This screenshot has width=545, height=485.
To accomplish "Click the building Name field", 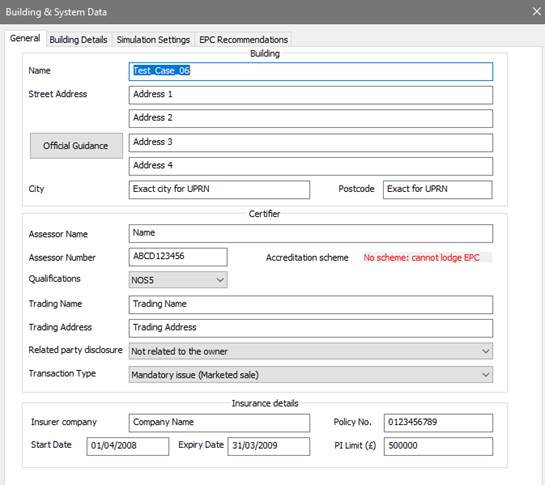I will point(311,71).
